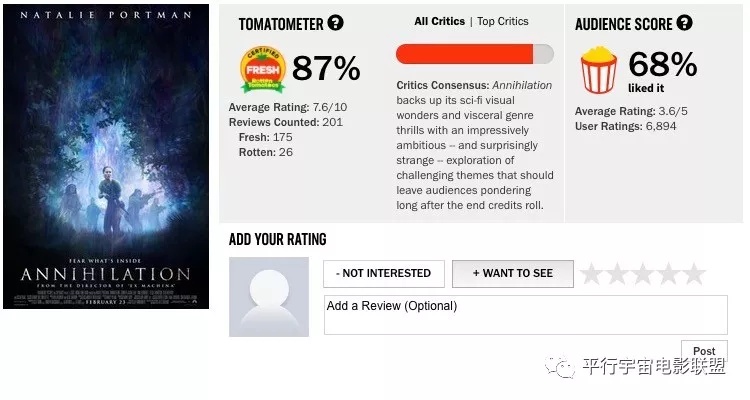Screen dimensions: 750x400
Task: Select the Not Interested button
Action: click(x=384, y=274)
